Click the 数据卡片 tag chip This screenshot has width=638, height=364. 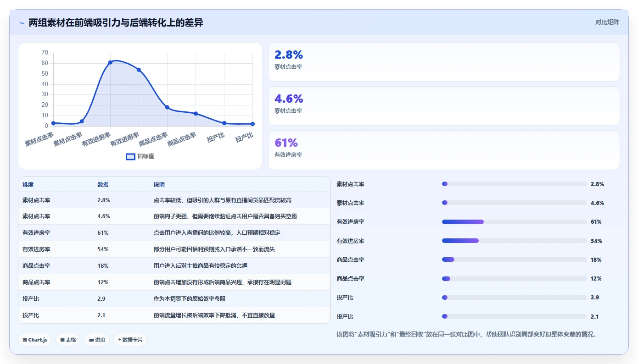pyautogui.click(x=130, y=340)
